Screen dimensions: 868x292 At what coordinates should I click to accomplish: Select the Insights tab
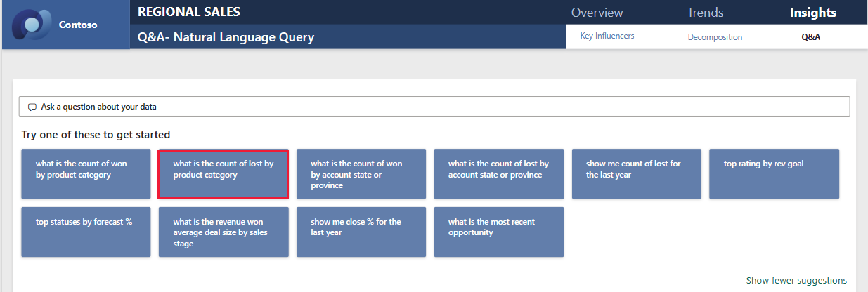click(x=812, y=13)
